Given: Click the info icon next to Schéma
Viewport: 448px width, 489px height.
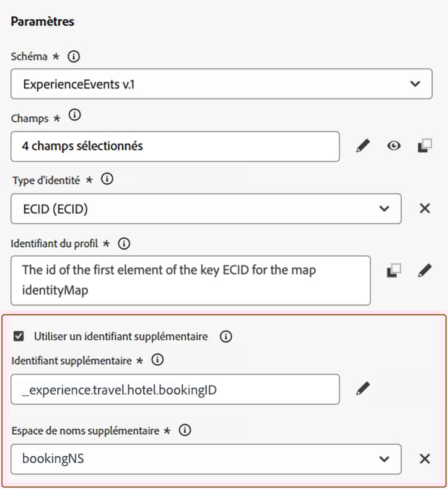Looking at the screenshot, I should 73,57.
